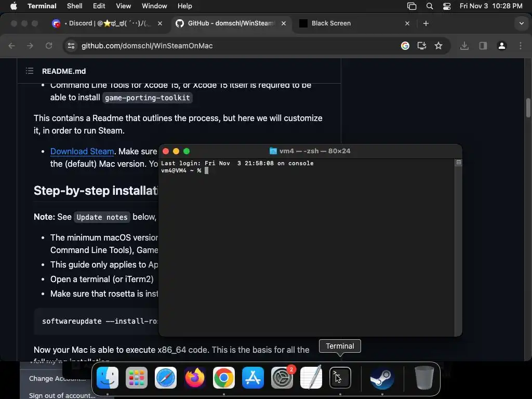
Task: Open Chrome profile avatar
Action: click(x=502, y=46)
